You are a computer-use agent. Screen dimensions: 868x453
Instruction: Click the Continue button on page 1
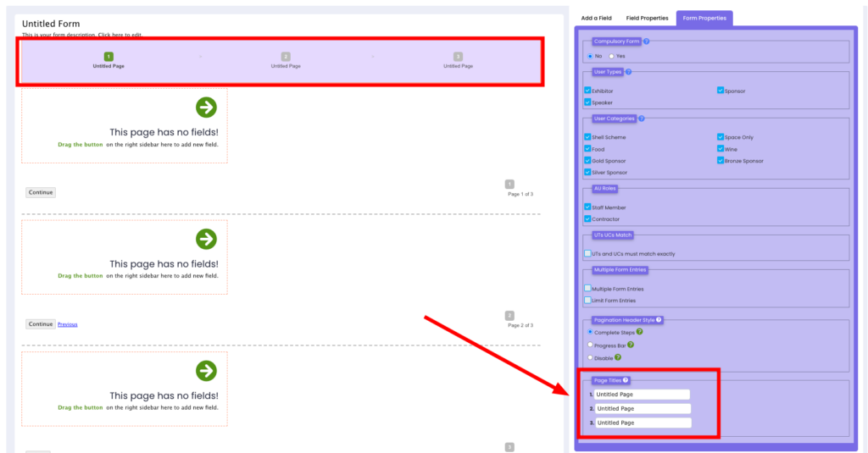point(41,192)
